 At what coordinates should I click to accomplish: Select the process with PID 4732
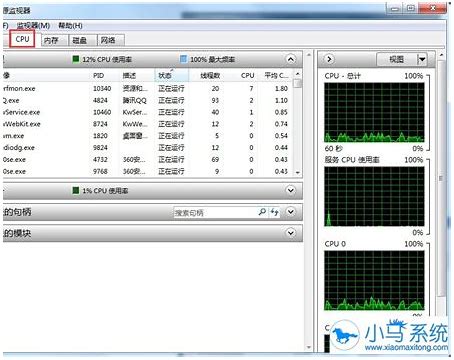(148, 159)
